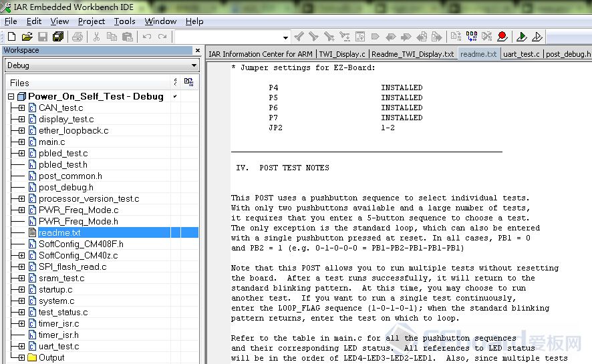This screenshot has width=592, height=364.
Task: Expand the main.c tree node
Action: (x=21, y=142)
